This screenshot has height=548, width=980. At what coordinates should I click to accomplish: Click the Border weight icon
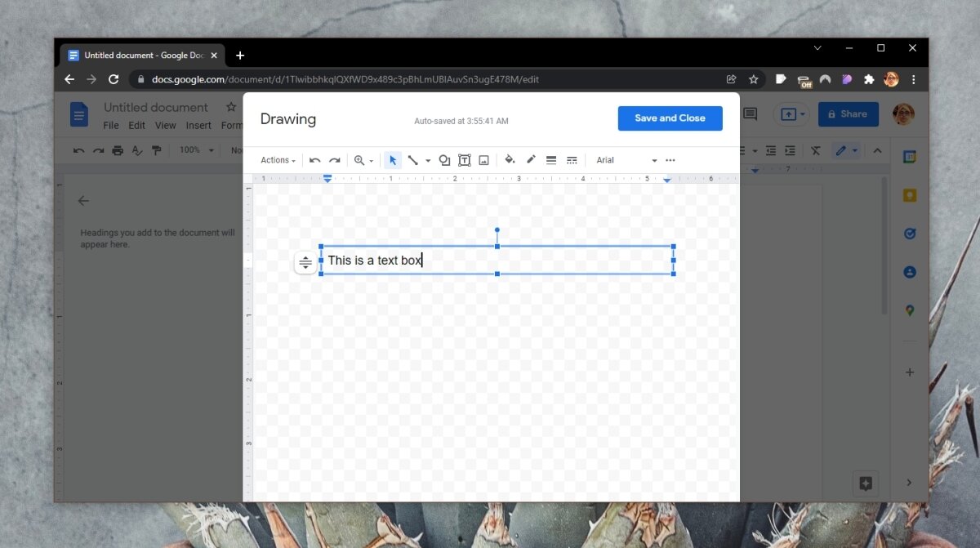point(551,159)
